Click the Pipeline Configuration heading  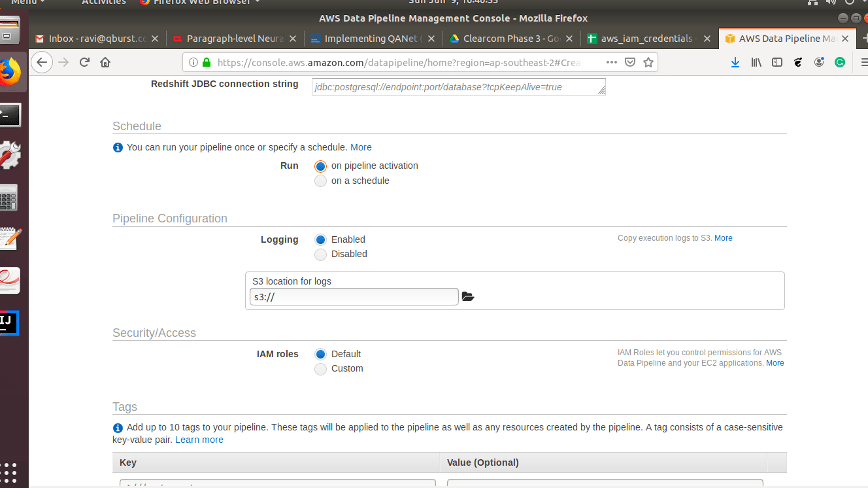click(170, 218)
